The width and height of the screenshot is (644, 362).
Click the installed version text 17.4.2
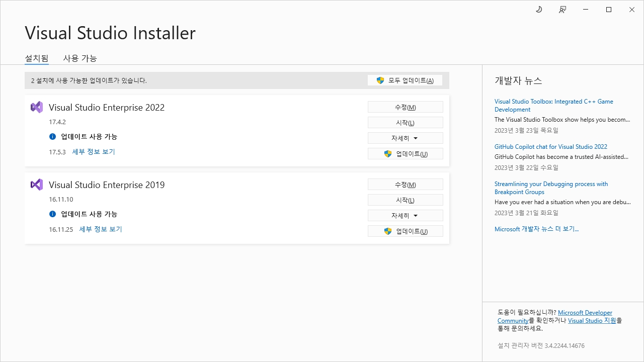(57, 122)
